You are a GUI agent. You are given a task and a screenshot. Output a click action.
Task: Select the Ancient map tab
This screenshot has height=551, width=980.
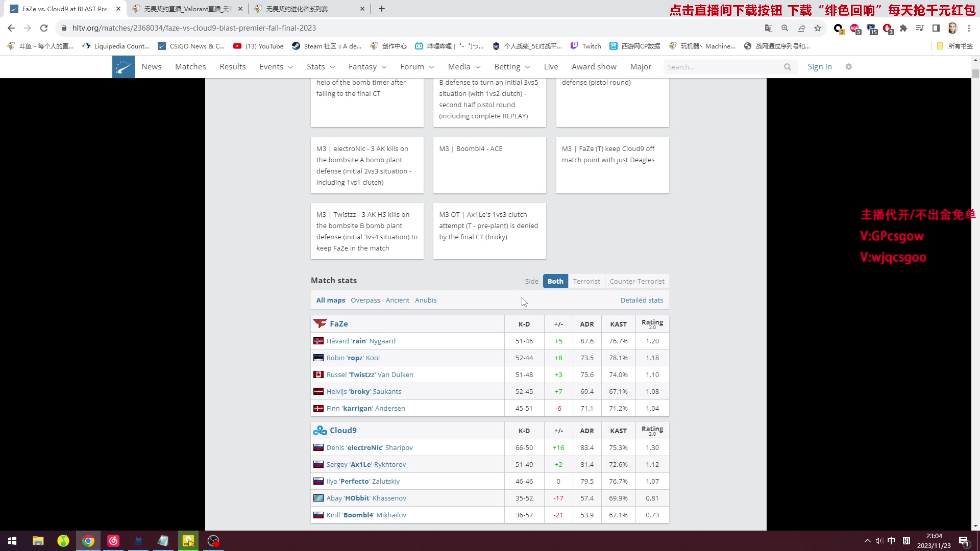(x=398, y=300)
